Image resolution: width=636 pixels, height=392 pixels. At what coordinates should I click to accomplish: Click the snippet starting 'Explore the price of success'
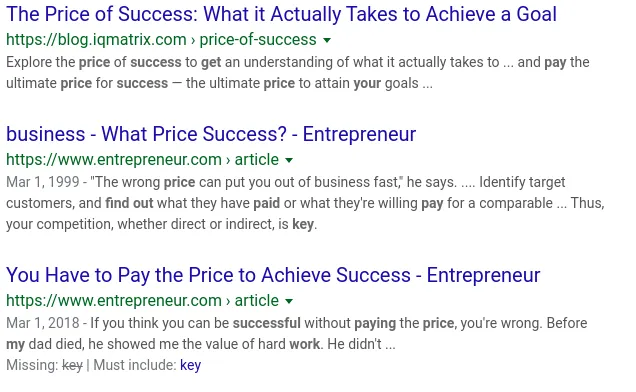[298, 73]
